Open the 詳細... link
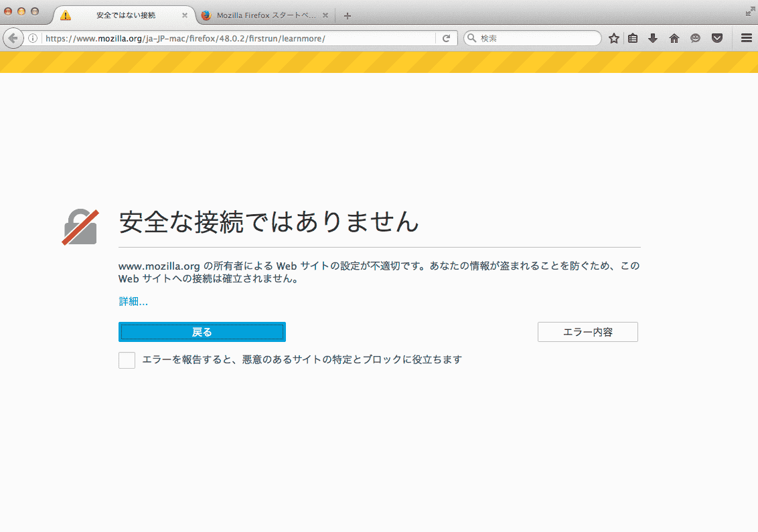 click(x=133, y=302)
